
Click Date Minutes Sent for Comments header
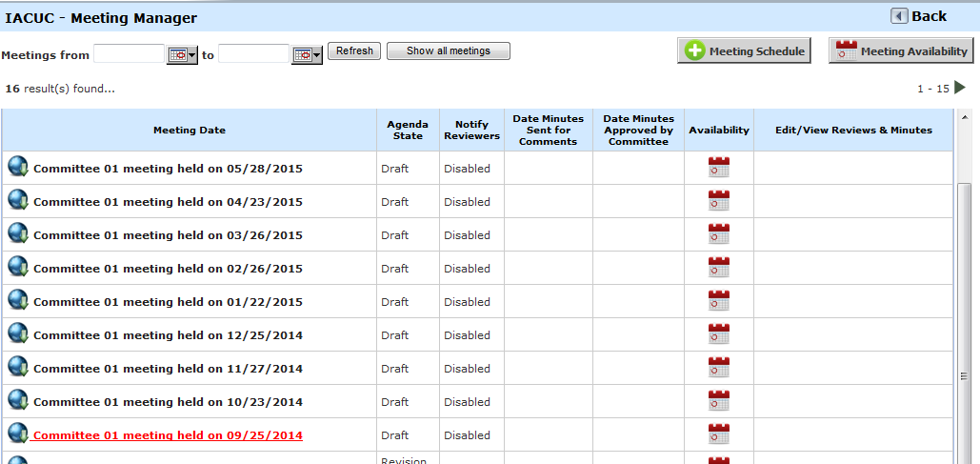[549, 131]
